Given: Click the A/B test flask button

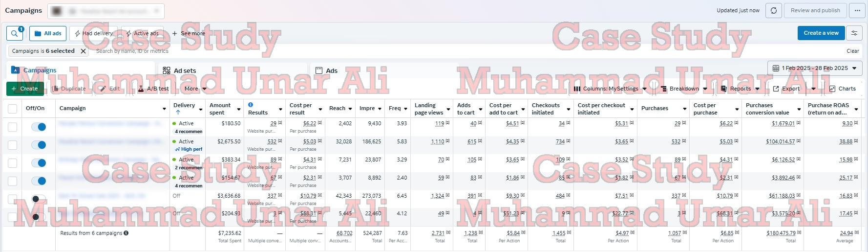Looking at the screenshot, I should [153, 89].
